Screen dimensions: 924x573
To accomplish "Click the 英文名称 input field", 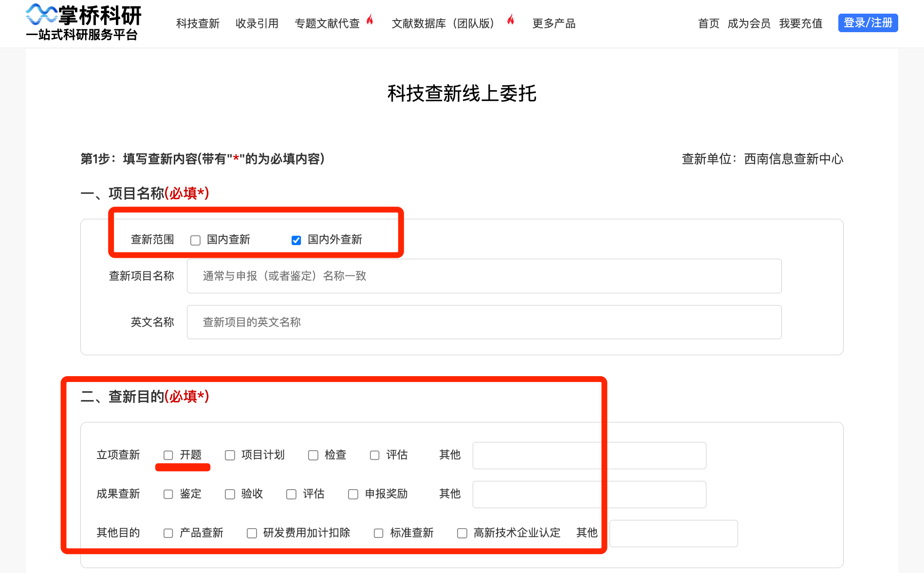I will tap(484, 322).
